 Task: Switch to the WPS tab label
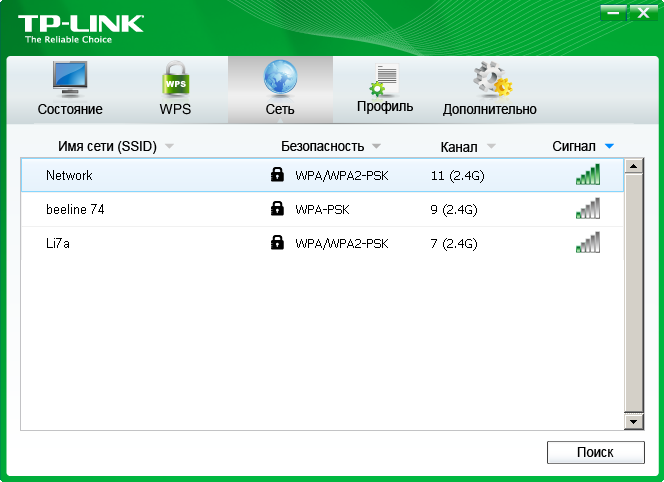point(175,109)
